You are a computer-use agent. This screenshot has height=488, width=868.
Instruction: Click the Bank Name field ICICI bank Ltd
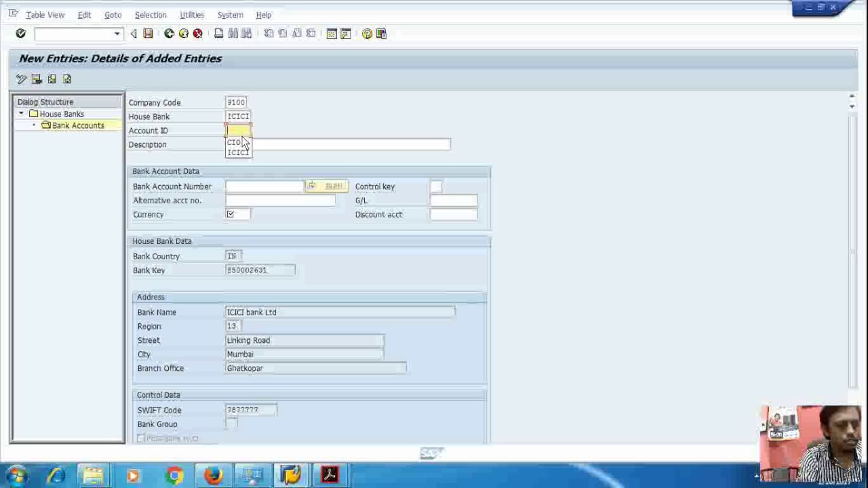340,312
